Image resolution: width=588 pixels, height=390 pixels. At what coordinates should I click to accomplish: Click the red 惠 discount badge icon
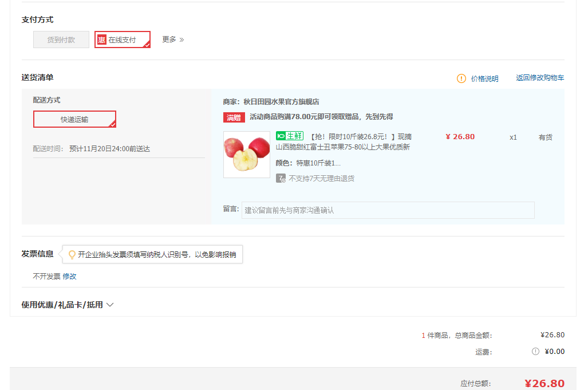click(101, 40)
